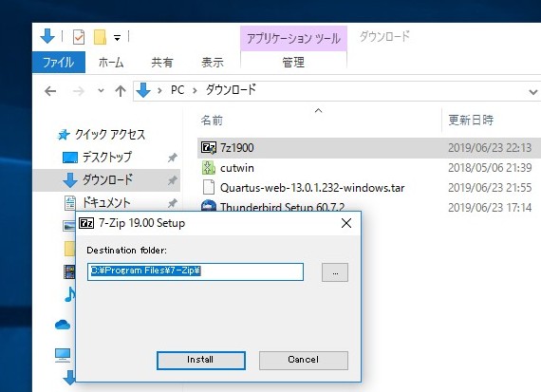Image resolution: width=541 pixels, height=392 pixels.
Task: Go back with the Explorer back arrow
Action: click(50, 91)
